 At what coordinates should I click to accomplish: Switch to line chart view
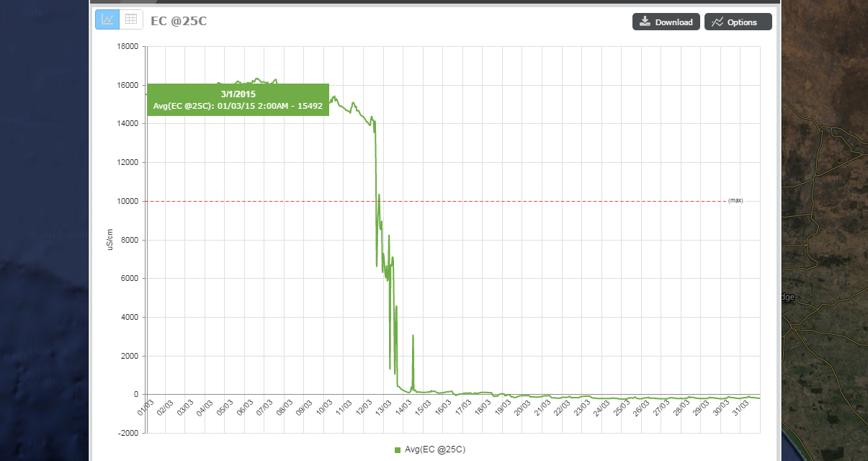click(x=107, y=19)
